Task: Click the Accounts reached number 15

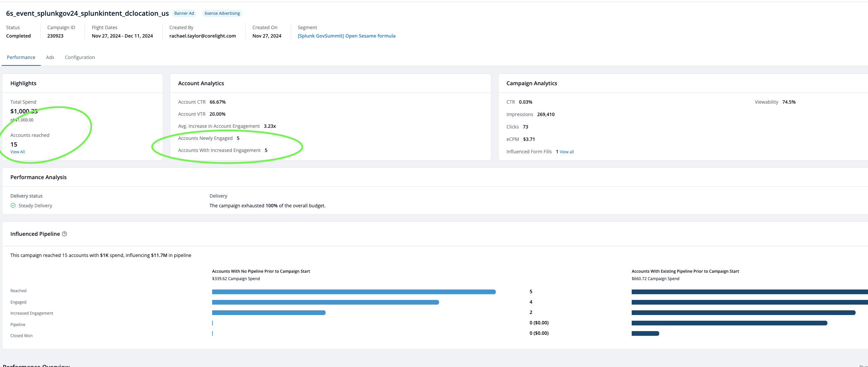Action: pos(14,145)
